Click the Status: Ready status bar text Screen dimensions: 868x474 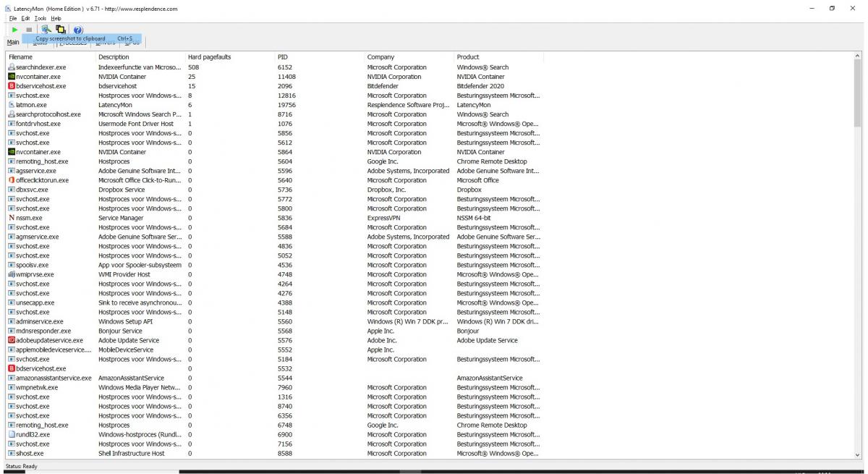[21, 467]
